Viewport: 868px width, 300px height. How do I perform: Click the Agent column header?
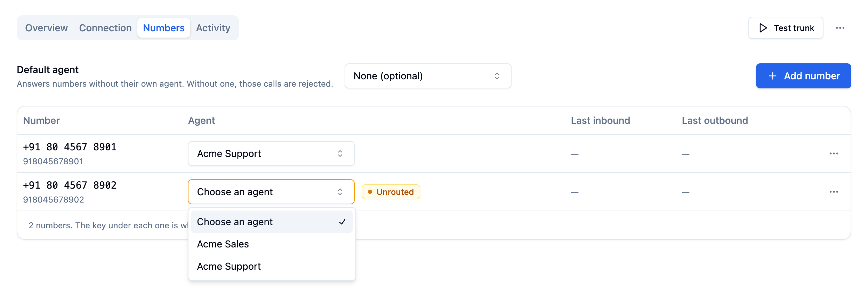click(201, 120)
